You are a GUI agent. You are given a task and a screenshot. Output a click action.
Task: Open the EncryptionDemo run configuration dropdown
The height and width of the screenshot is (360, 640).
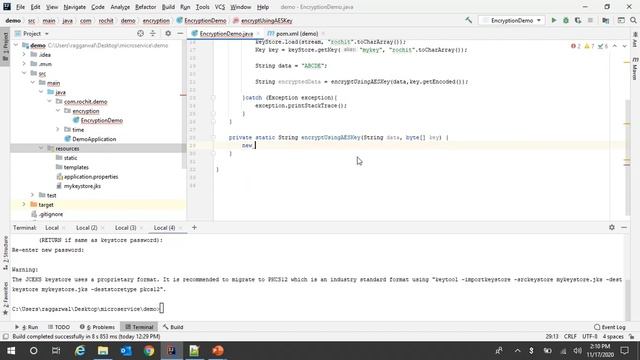click(512, 20)
